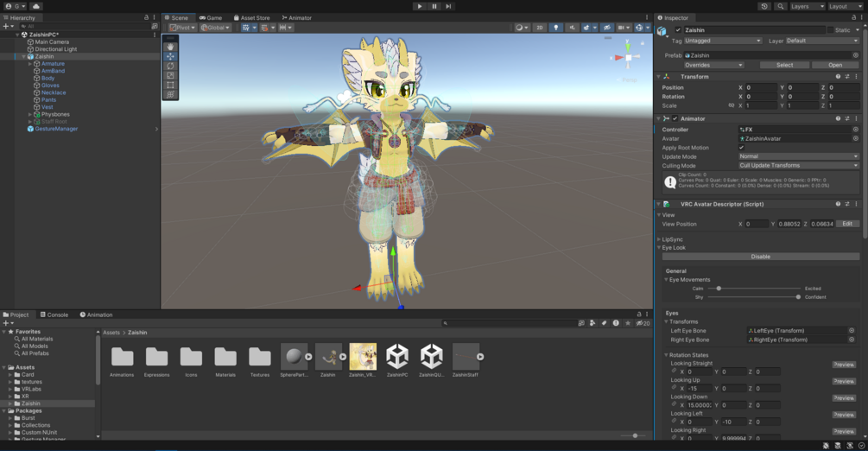Toggle hidden objects visibility in scene
Image resolution: width=868 pixels, height=451 pixels.
606,27
